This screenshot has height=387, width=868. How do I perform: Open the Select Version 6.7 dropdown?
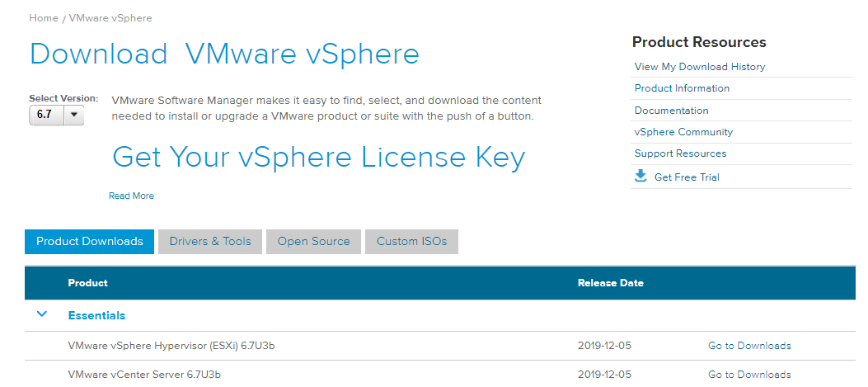(56, 116)
